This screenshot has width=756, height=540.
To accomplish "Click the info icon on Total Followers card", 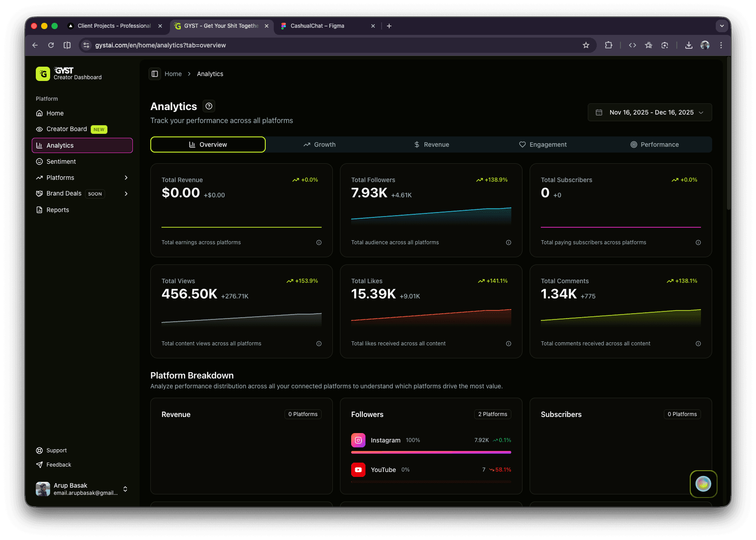I will pyautogui.click(x=509, y=242).
